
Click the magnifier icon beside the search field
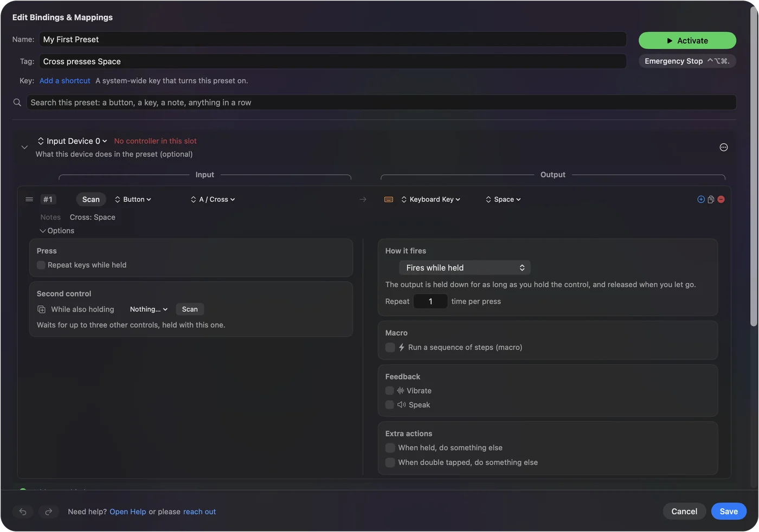tap(17, 102)
